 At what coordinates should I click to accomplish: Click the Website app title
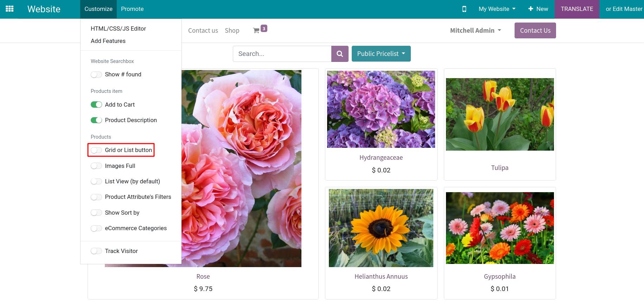pos(44,9)
